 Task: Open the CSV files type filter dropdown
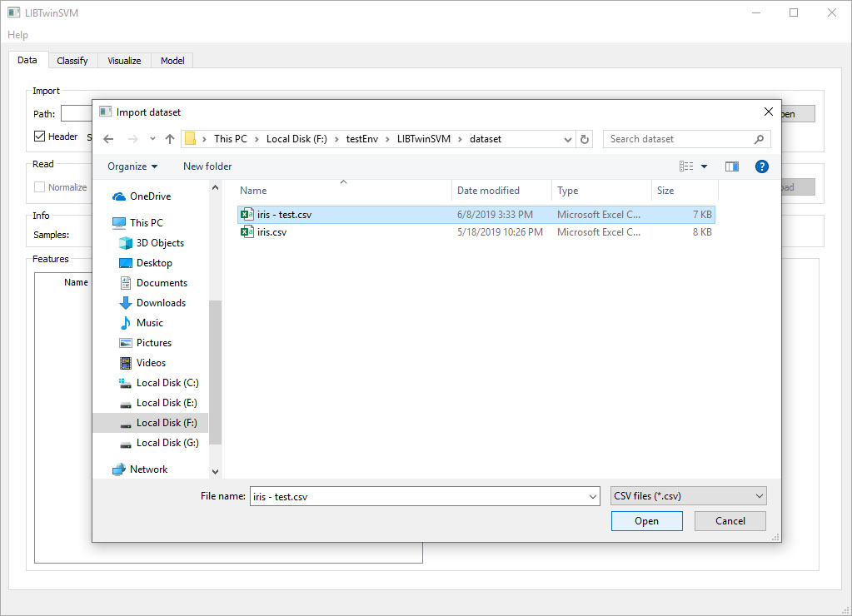(x=689, y=496)
